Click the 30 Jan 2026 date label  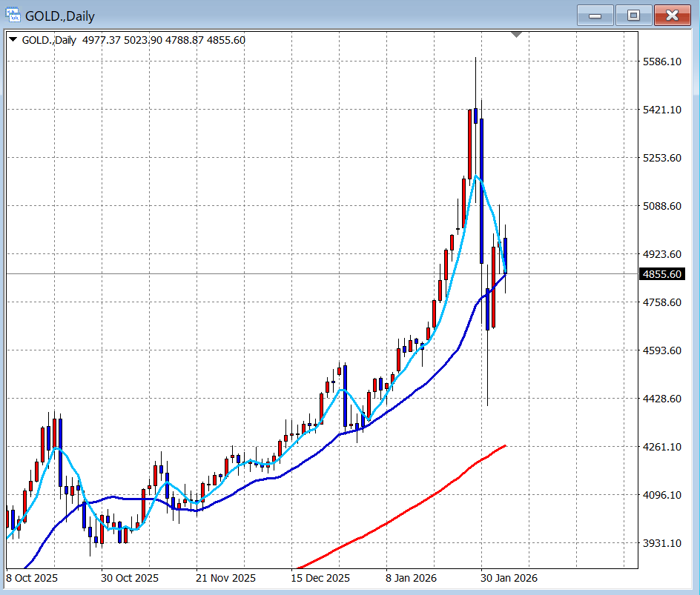[508, 577]
